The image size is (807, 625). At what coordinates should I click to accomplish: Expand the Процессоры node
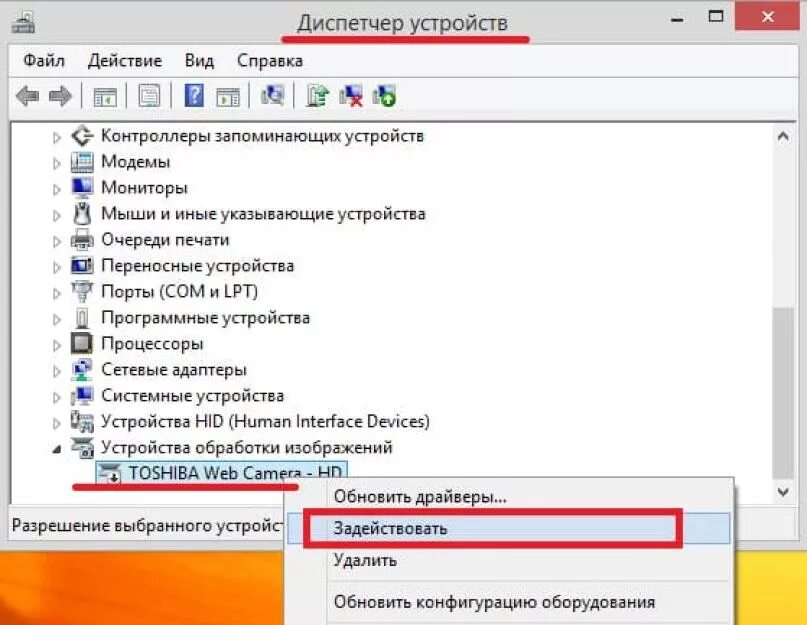coord(57,345)
